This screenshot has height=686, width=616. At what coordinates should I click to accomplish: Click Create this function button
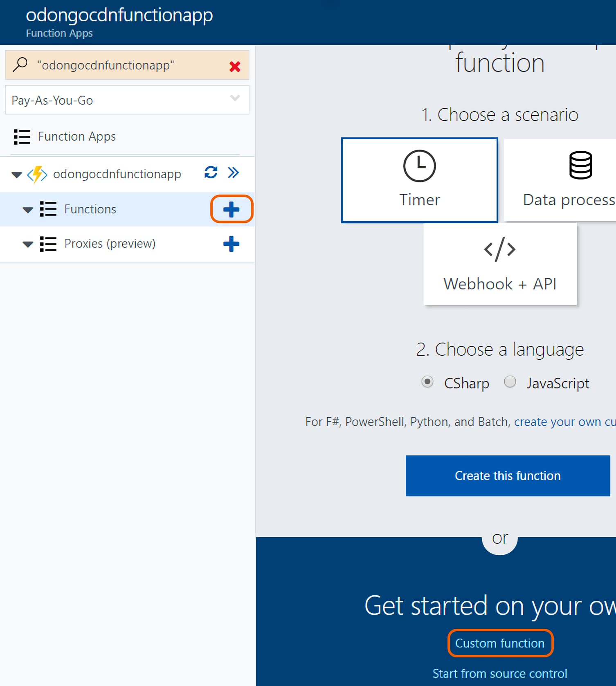point(508,476)
